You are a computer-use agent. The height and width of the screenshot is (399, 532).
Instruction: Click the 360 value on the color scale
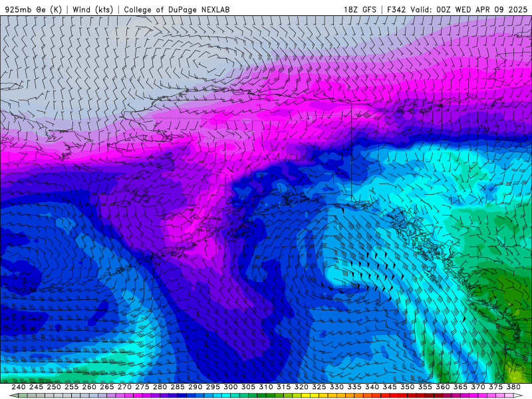(x=443, y=387)
